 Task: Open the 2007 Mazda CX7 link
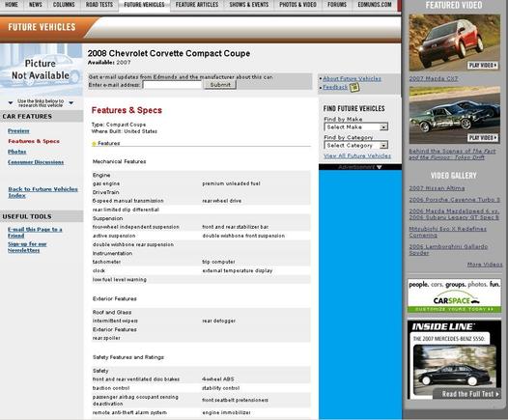coord(434,78)
